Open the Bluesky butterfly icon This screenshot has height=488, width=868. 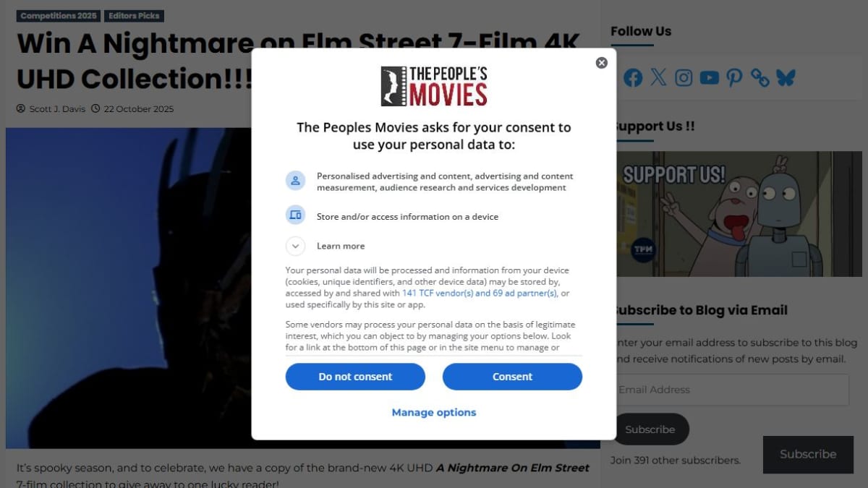tap(786, 77)
